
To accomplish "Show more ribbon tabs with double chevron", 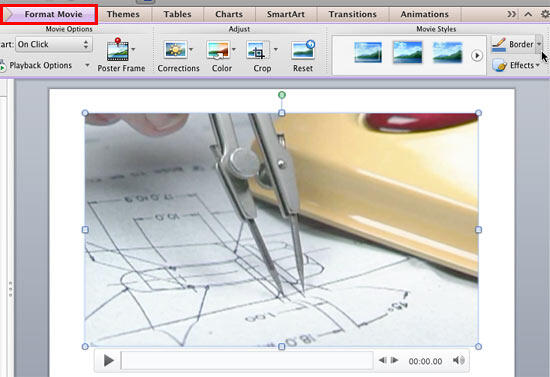I will pos(512,14).
